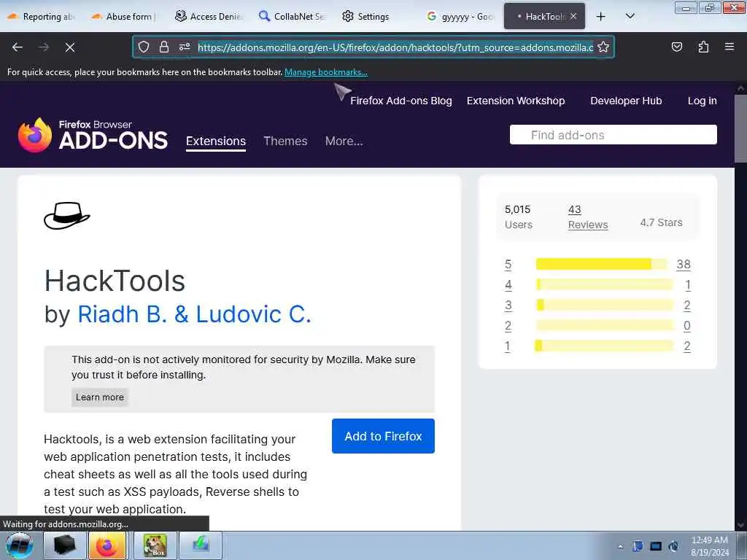The image size is (747, 560).
Task: Click the address bar URL
Action: [395, 47]
